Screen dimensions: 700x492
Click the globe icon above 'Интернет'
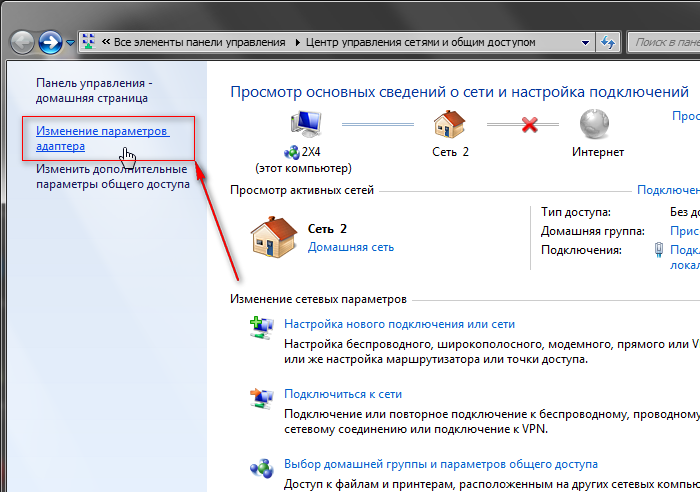click(x=594, y=124)
